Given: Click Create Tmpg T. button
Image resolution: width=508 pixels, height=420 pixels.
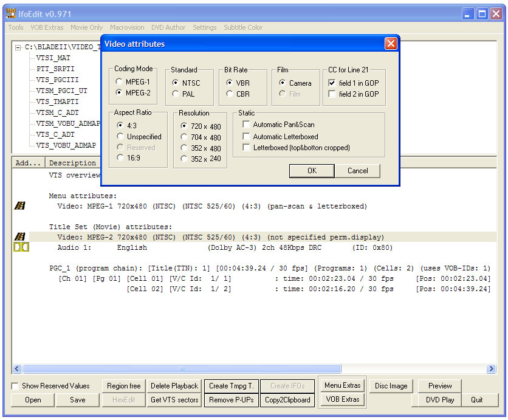Looking at the screenshot, I should pyautogui.click(x=232, y=386).
